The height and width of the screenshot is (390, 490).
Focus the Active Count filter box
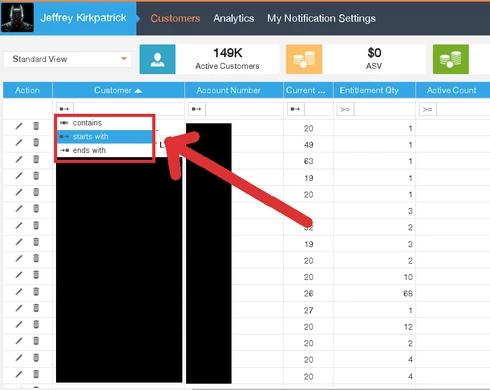463,109
